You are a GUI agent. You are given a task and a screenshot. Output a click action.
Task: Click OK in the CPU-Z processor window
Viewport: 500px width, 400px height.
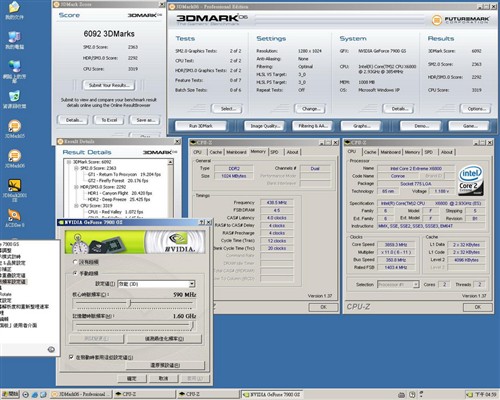pyautogui.click(x=478, y=307)
